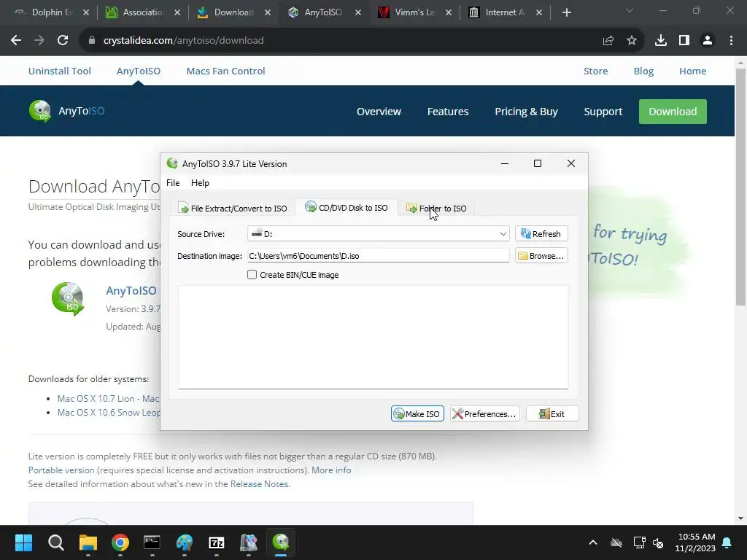The width and height of the screenshot is (747, 560).
Task: Close the Download browser tab
Action: tap(268, 13)
